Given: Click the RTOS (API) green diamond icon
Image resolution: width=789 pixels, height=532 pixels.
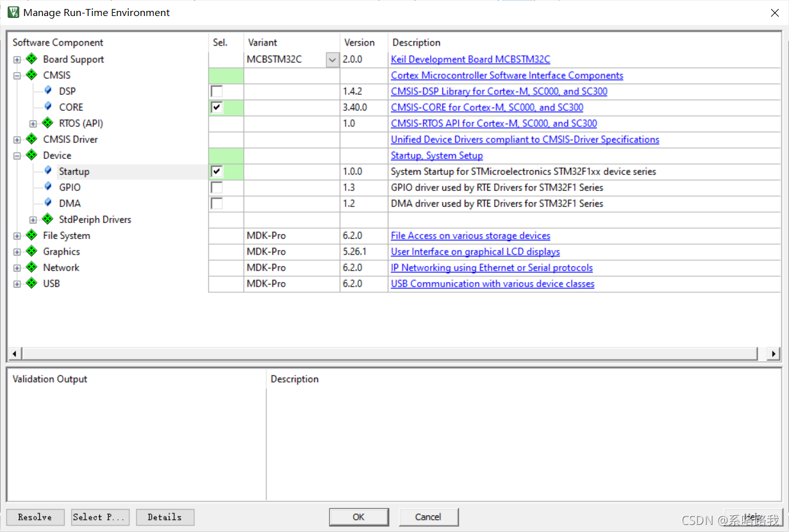Looking at the screenshot, I should tap(47, 123).
